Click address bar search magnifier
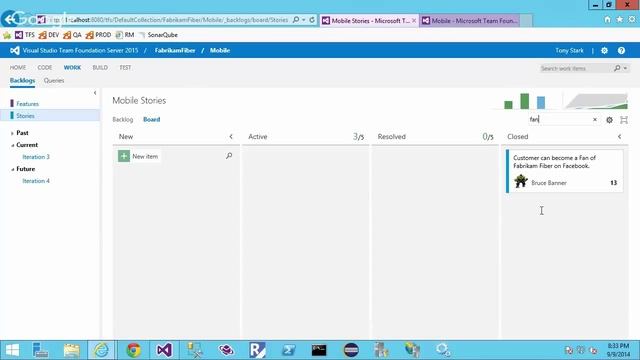This screenshot has height=360, width=640. coord(296,20)
